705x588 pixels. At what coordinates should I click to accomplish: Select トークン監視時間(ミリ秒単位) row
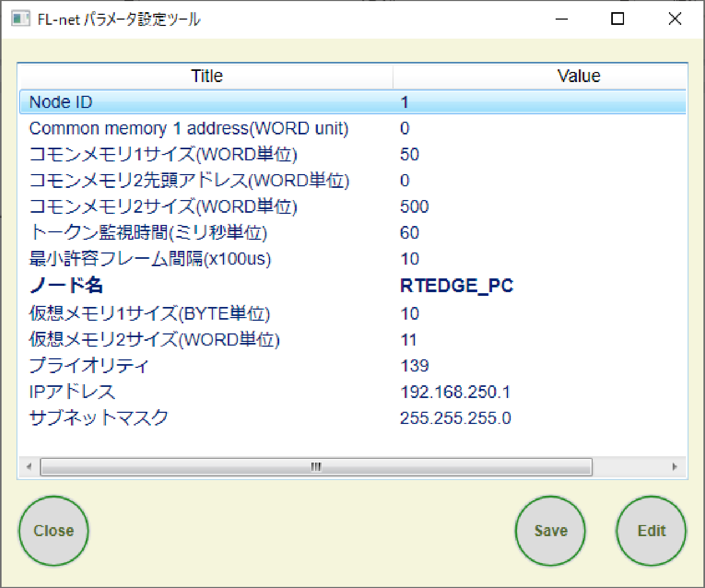[353, 232]
